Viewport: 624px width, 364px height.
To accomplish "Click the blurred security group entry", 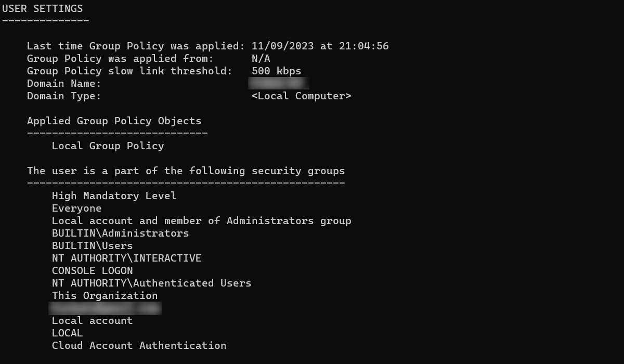I will [x=105, y=308].
